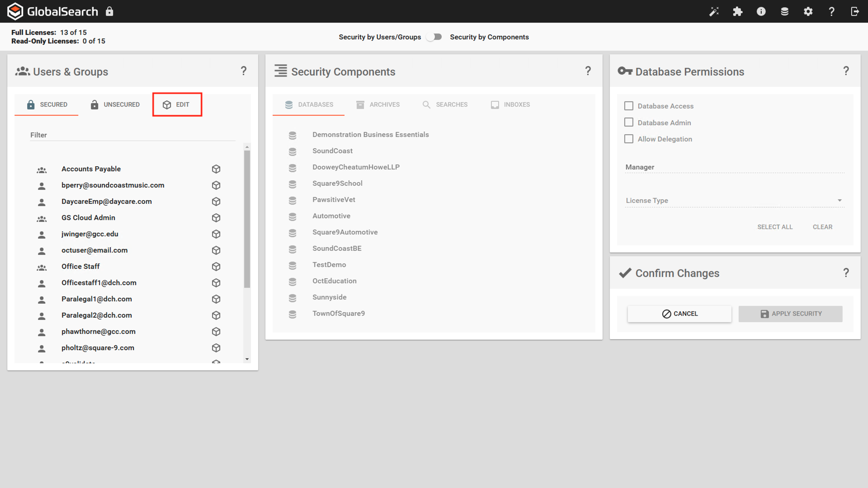This screenshot has height=488, width=868.
Task: Click the APPLY SECURITY button
Action: click(790, 314)
